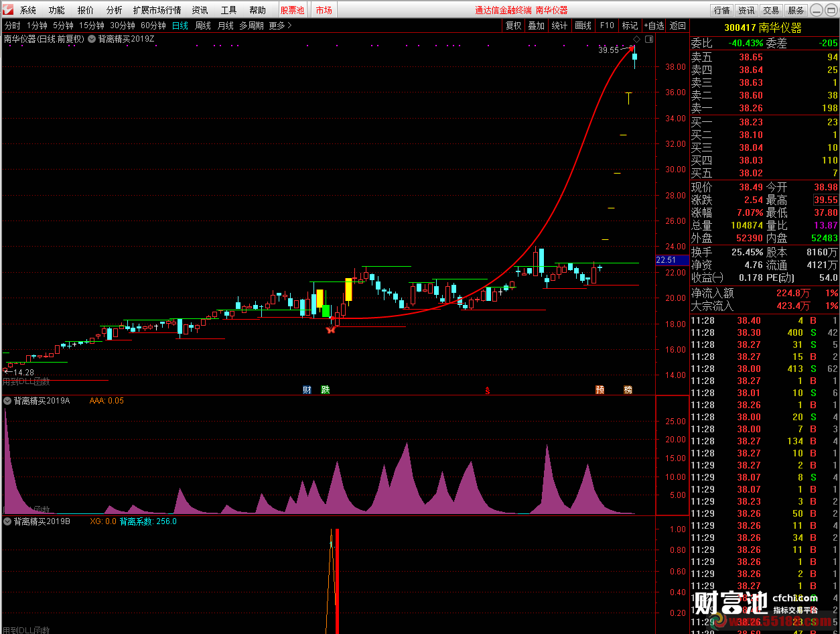Screen dimensions: 840x634
Task: Click the 标记 mark toolbar button
Action: tap(630, 25)
